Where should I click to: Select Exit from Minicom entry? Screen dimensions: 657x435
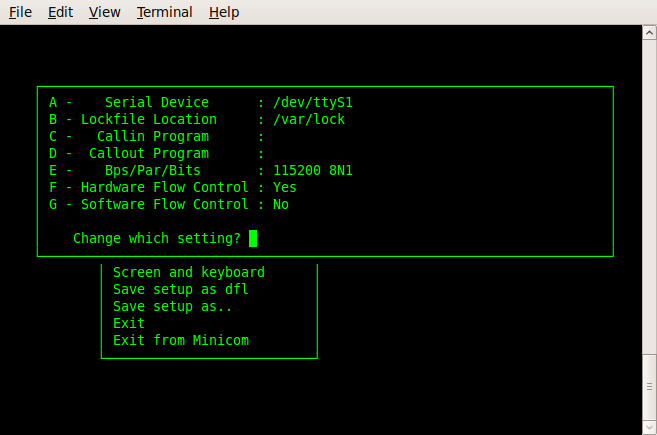(x=181, y=340)
